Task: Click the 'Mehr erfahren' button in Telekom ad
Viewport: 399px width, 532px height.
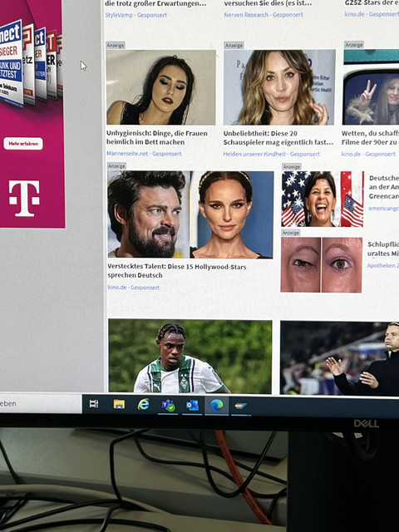Action: pyautogui.click(x=23, y=144)
